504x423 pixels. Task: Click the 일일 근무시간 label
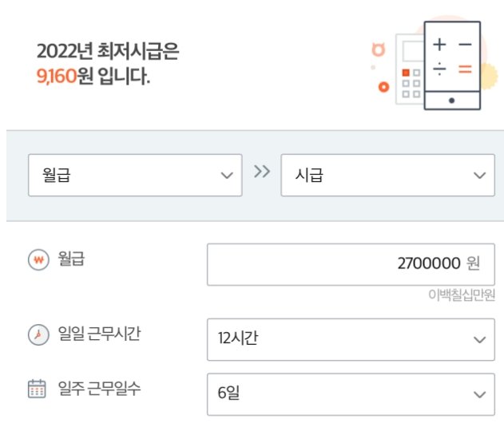click(99, 334)
